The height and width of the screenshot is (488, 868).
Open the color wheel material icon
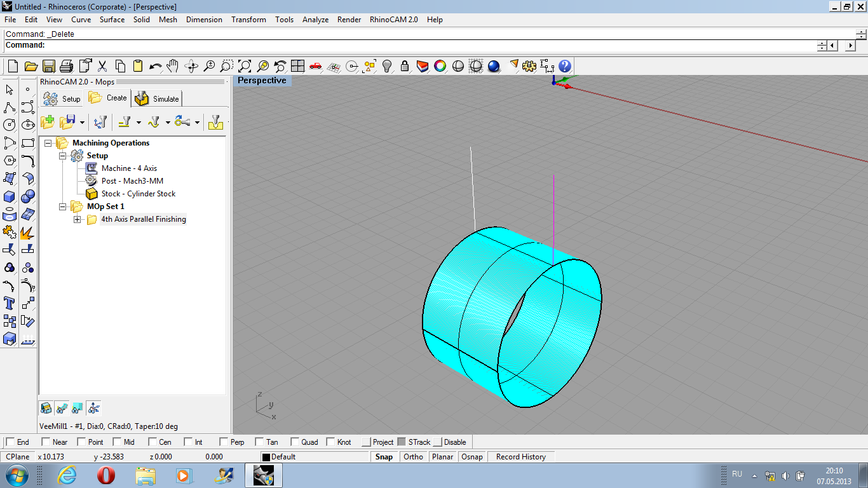pos(440,66)
